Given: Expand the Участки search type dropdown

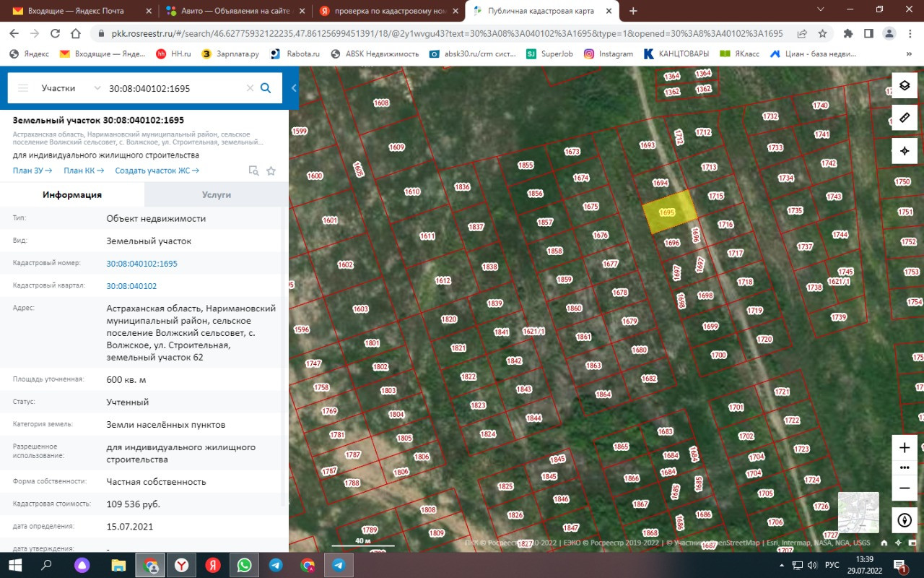Looking at the screenshot, I should [97, 88].
